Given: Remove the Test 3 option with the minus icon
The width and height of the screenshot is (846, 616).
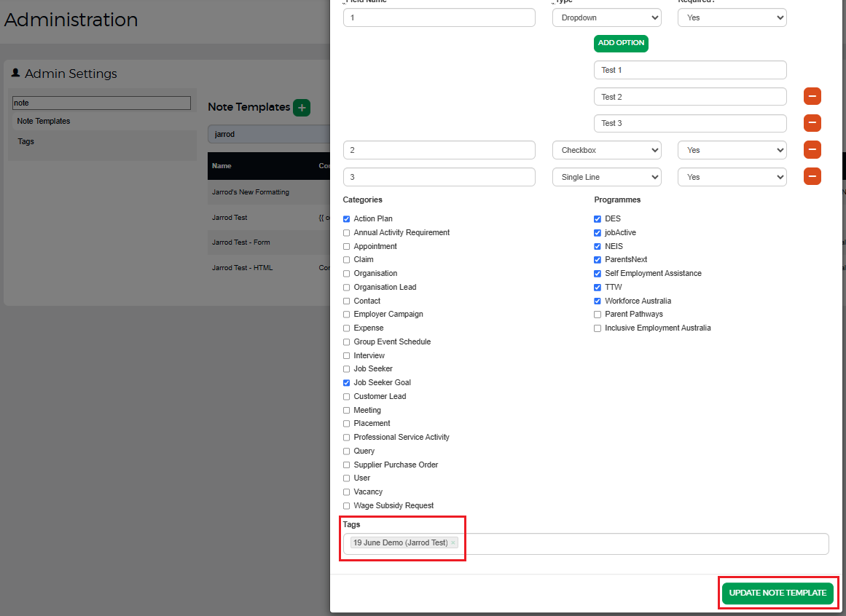Looking at the screenshot, I should pos(812,123).
